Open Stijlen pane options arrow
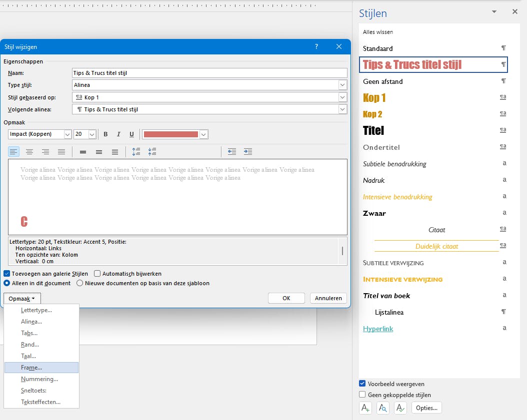Viewport: 527px width, 420px height. 494,12
